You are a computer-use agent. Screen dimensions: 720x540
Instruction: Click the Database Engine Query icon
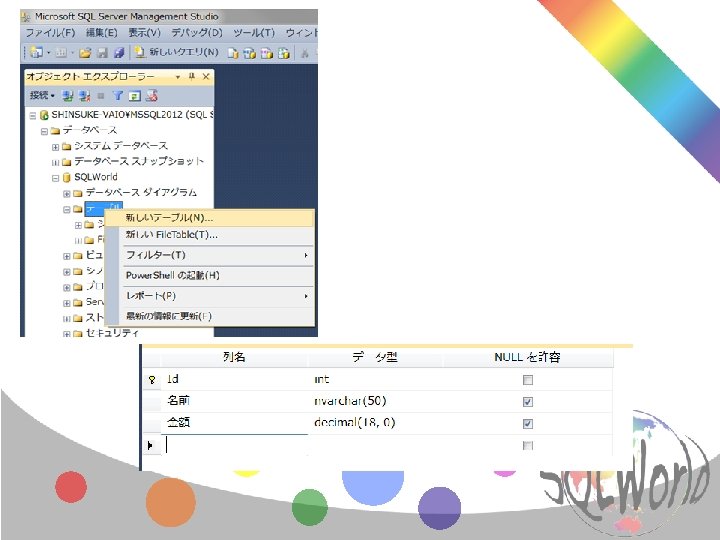point(233,53)
